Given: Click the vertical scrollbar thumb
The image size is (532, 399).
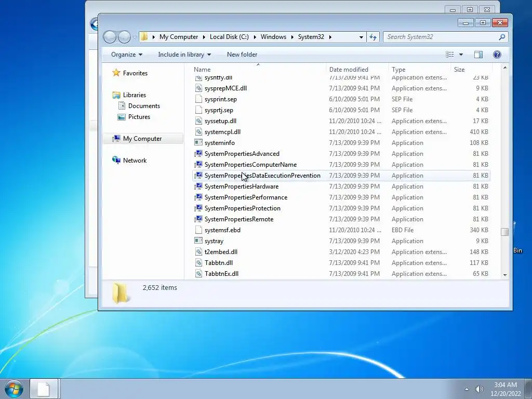Looking at the screenshot, I should pos(504,231).
